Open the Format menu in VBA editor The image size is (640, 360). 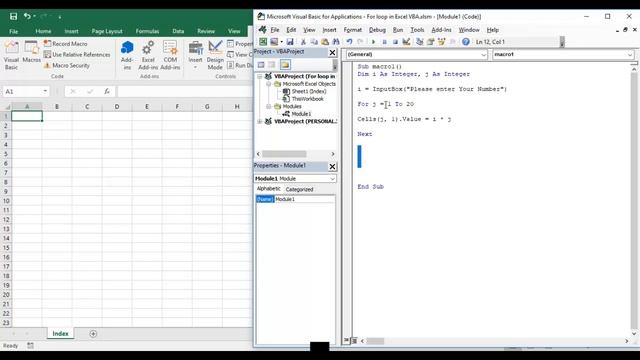click(x=353, y=30)
